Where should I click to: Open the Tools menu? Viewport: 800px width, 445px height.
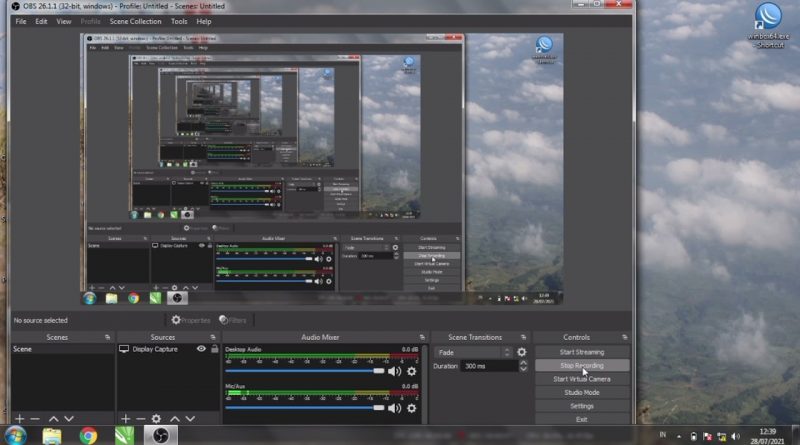click(179, 21)
